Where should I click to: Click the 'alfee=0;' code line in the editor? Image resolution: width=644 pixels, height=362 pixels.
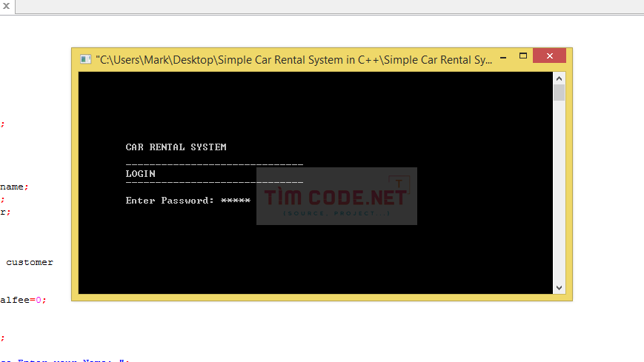(23, 300)
